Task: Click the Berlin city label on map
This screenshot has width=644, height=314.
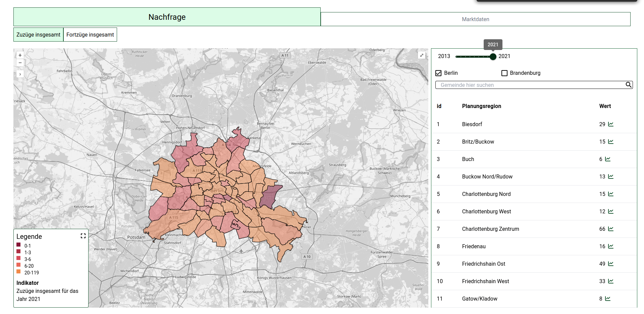Action: (x=217, y=191)
